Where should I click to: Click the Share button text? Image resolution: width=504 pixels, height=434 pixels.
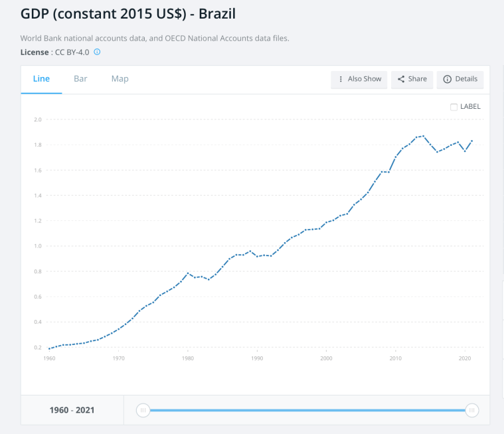418,79
